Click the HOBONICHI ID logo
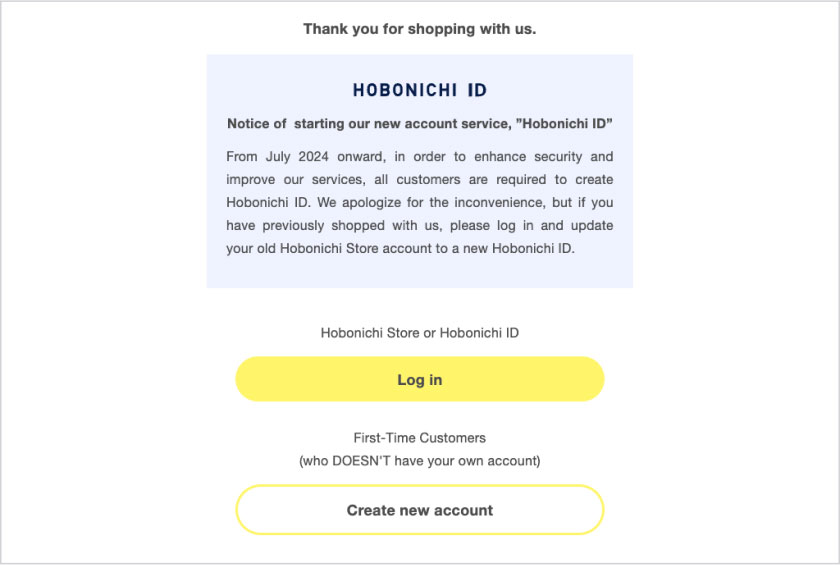Image resolution: width=840 pixels, height=565 pixels. coord(420,90)
